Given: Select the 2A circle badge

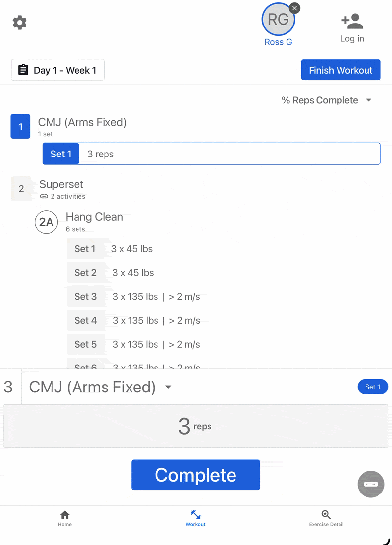Looking at the screenshot, I should tap(46, 222).
